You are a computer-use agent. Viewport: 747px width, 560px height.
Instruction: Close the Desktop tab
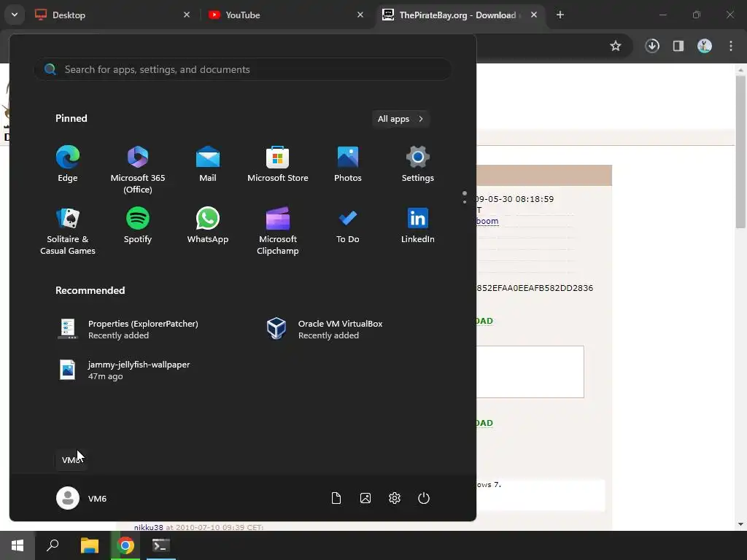[187, 15]
